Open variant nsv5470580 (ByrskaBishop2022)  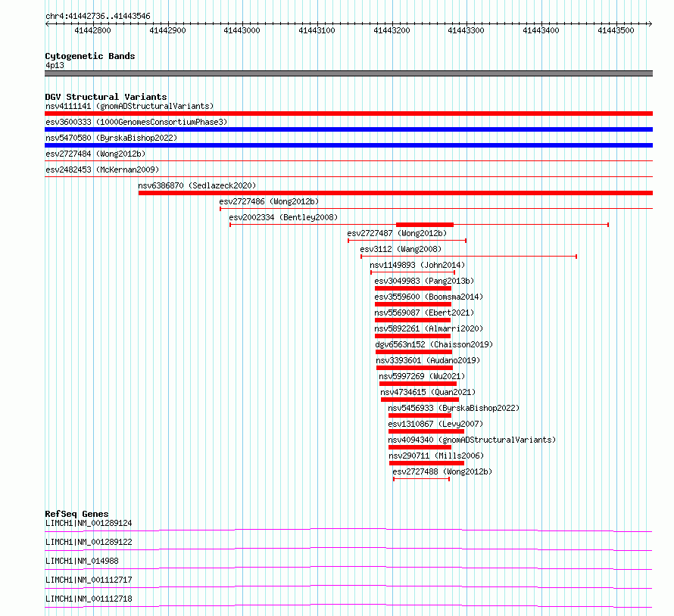pos(111,138)
